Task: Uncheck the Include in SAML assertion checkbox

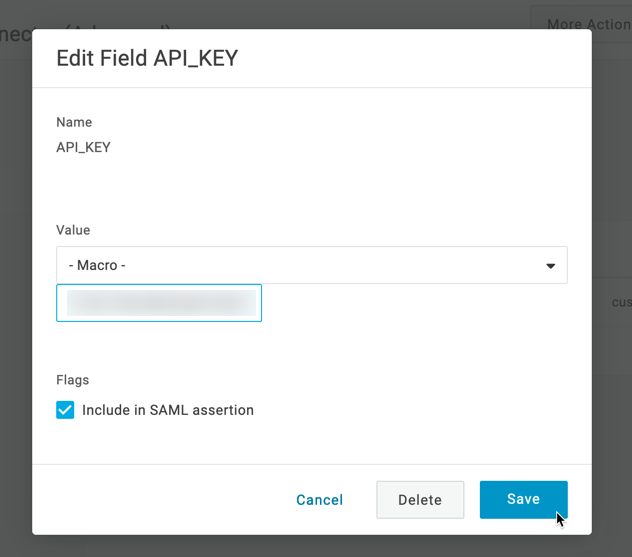Action: [65, 410]
